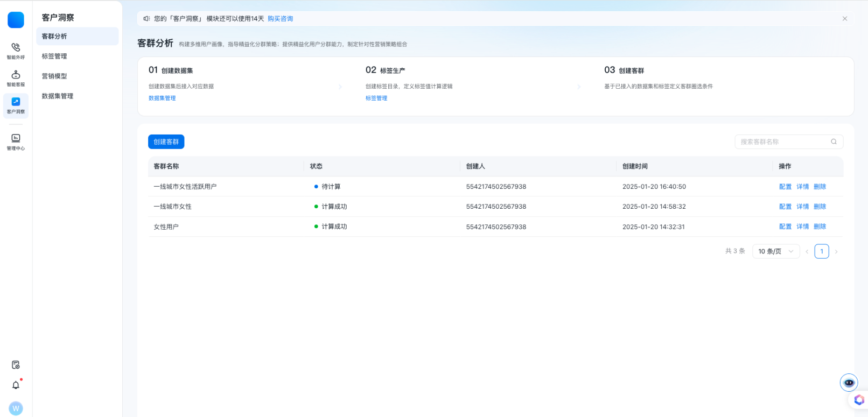Image resolution: width=868 pixels, height=417 pixels.
Task: Switch to 标签管理 in the side menu
Action: pyautogui.click(x=54, y=56)
